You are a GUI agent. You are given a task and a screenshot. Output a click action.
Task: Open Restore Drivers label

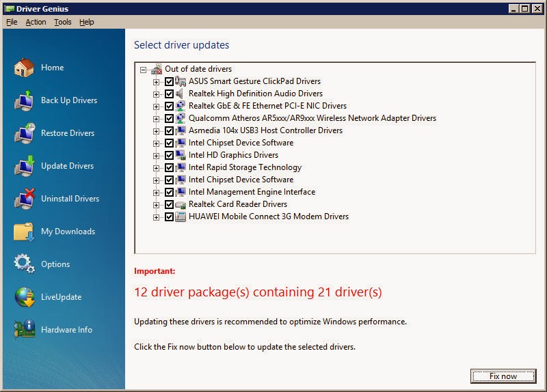(68, 133)
